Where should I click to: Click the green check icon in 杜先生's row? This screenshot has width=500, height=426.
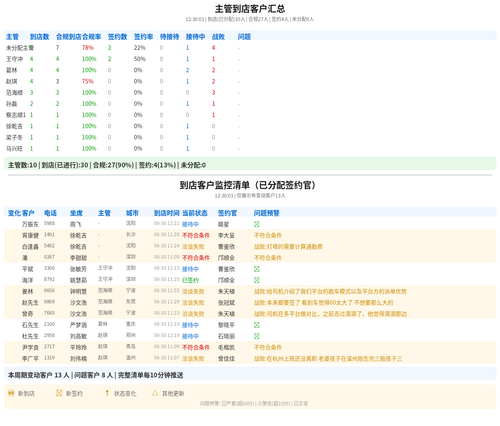click(x=257, y=336)
